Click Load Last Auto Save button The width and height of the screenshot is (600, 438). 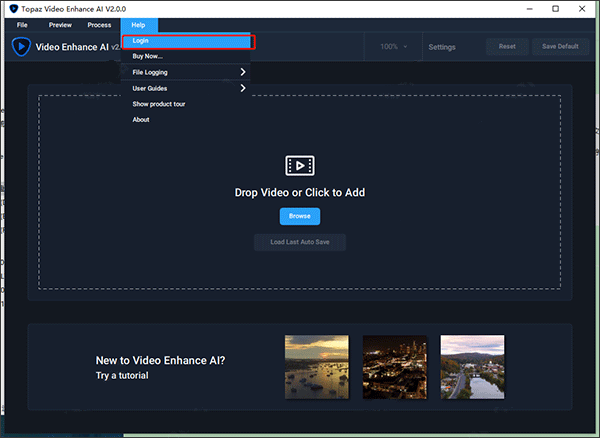[x=300, y=242]
